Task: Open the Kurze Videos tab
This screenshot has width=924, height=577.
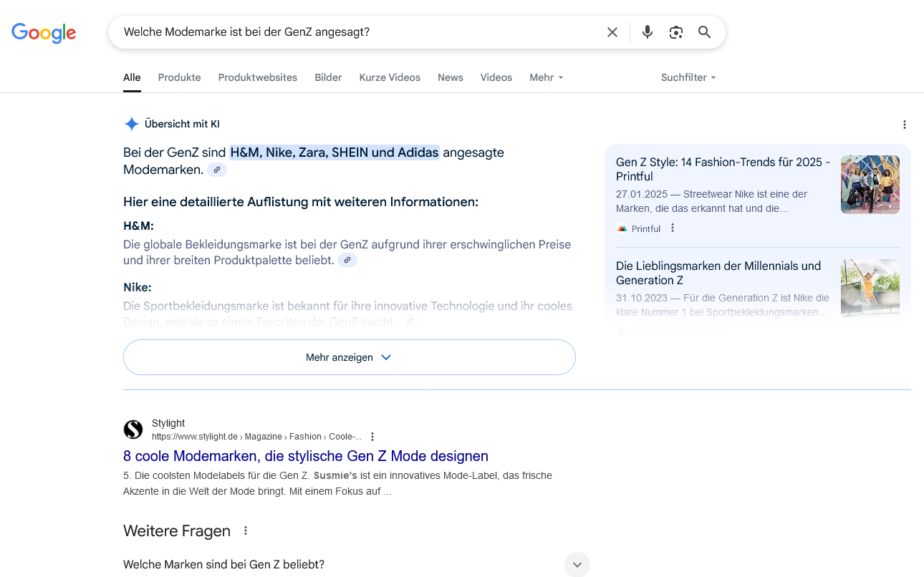Action: pyautogui.click(x=390, y=77)
